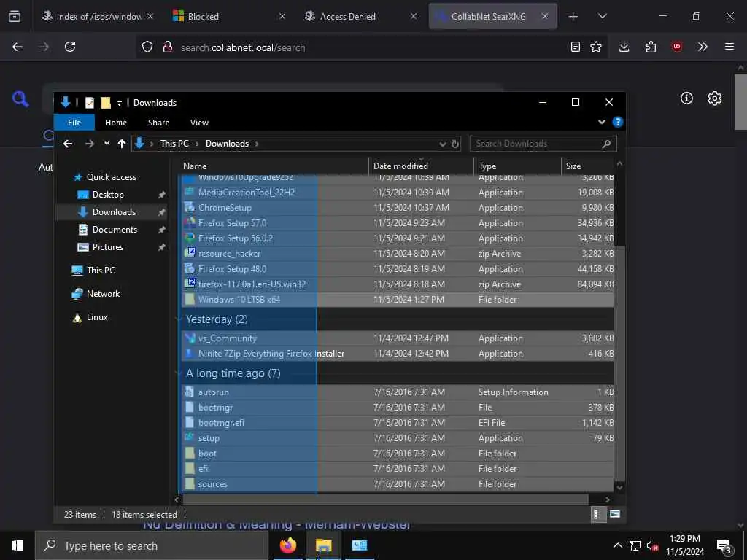The image size is (747, 560).
Task: Open the Share ribbon tab
Action: (x=158, y=122)
